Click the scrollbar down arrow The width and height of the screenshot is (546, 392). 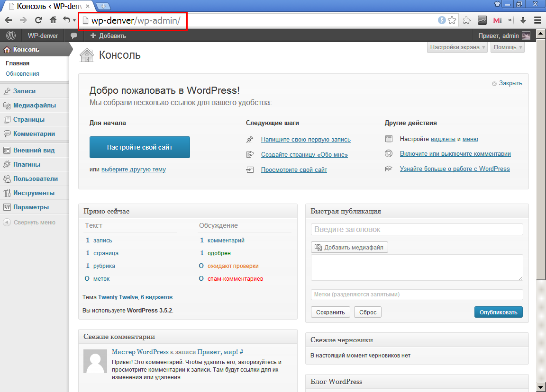pyautogui.click(x=540, y=387)
